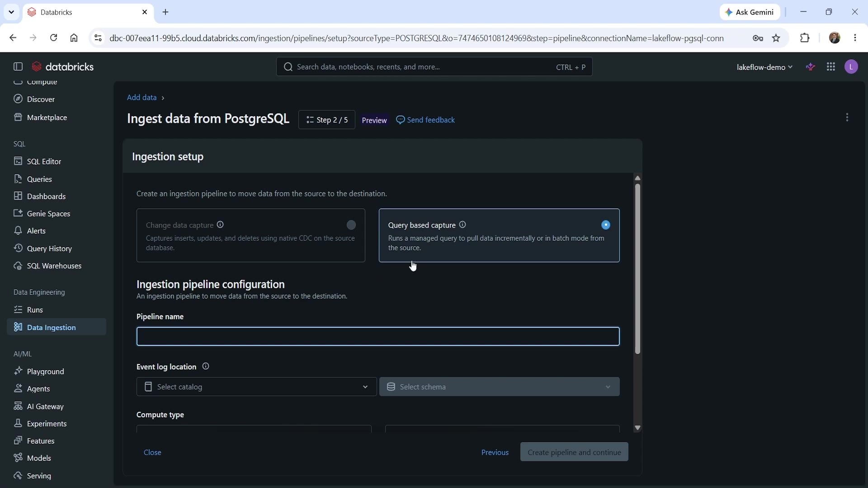Open the Step 2 / 5 steps list
This screenshot has height=488, width=868.
tap(327, 120)
